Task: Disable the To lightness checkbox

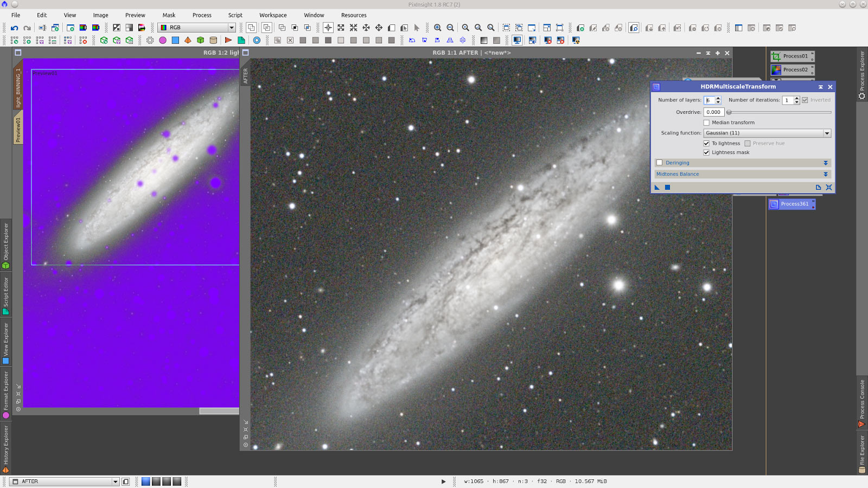Action: pos(707,143)
